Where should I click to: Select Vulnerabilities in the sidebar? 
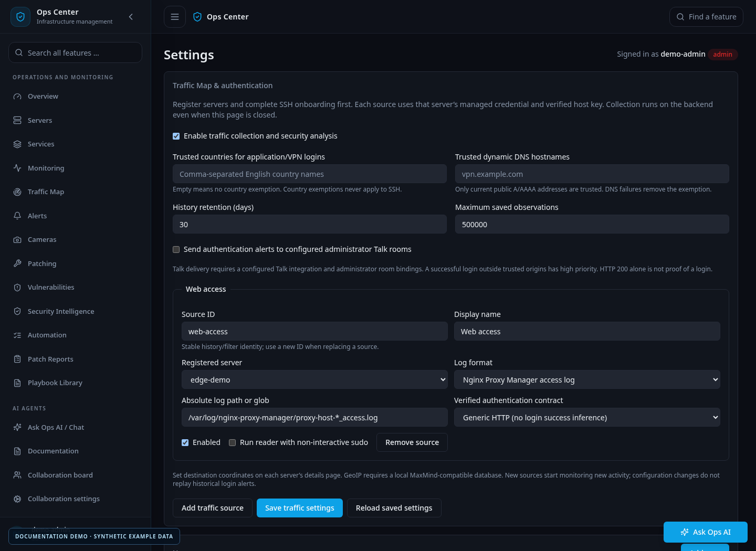point(75,288)
